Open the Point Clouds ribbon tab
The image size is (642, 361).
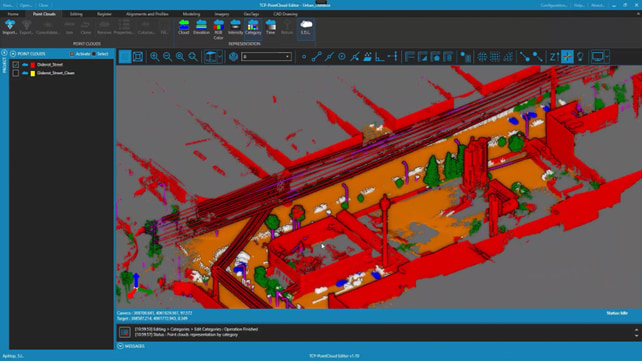pos(44,14)
